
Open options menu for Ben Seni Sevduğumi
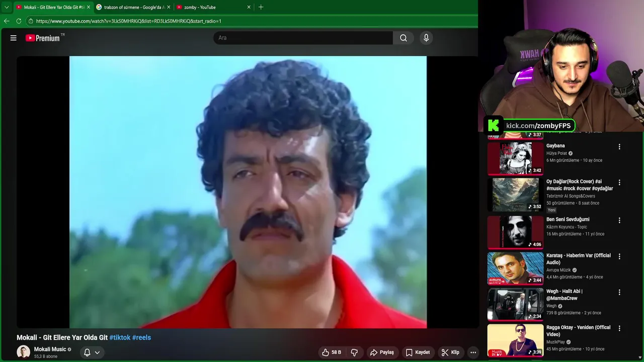(x=619, y=220)
